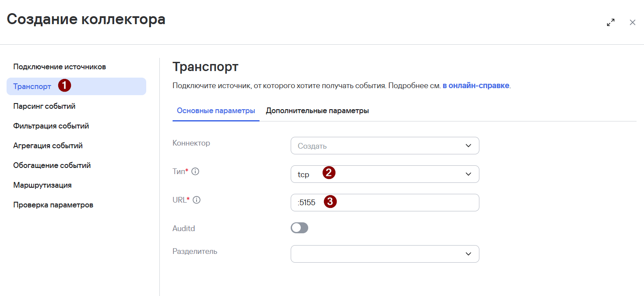Select the Транспорт step in sidebar
This screenshot has width=644, height=296.
(x=32, y=86)
